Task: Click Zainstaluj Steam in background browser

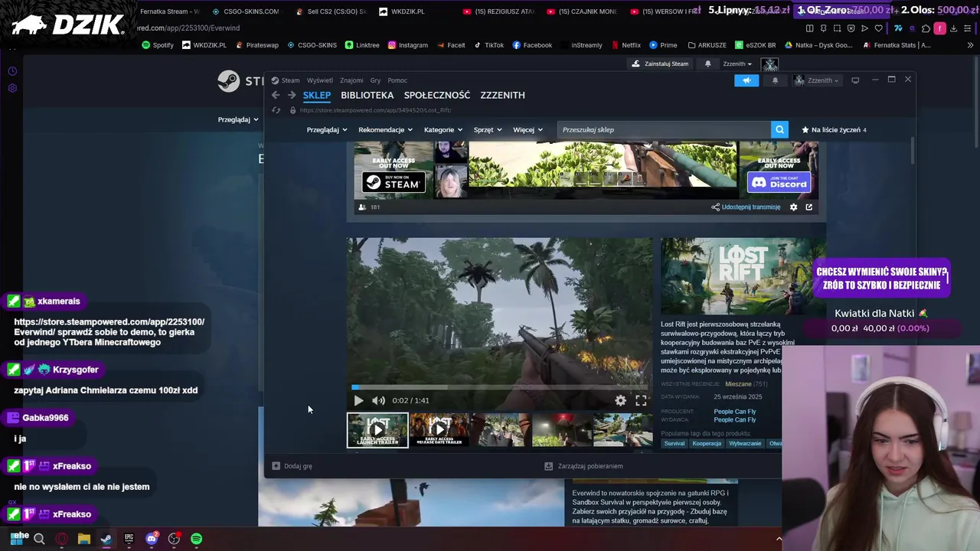Action: tap(660, 64)
